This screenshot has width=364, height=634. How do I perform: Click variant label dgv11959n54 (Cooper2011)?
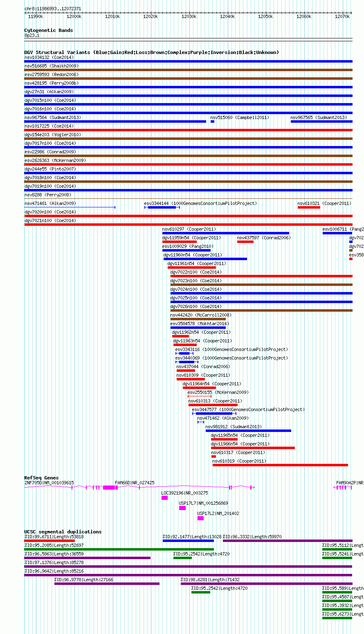pos(191,238)
